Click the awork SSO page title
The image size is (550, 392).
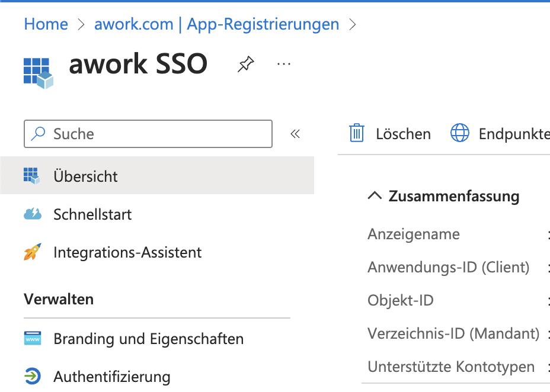click(x=138, y=64)
